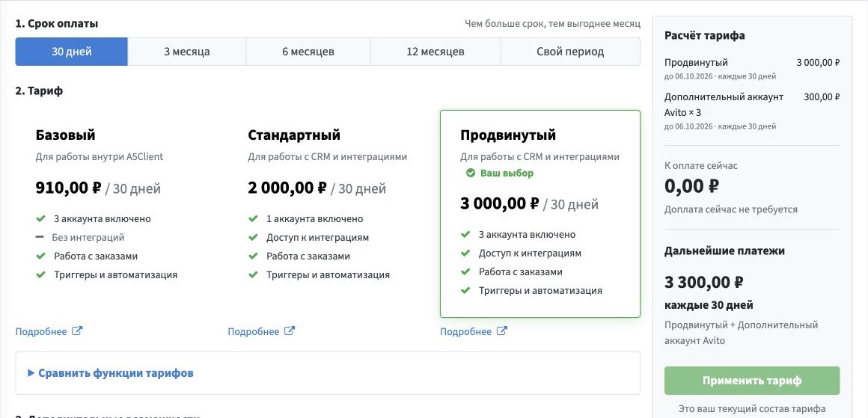Click external link icon under Продвинутый
This screenshot has width=868, height=418.
pos(502,331)
